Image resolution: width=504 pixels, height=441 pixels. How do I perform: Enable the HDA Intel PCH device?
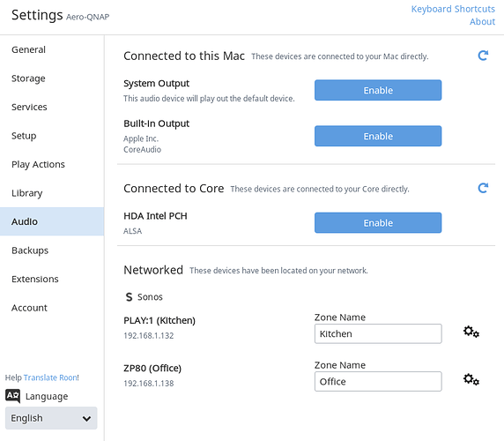pyautogui.click(x=378, y=223)
